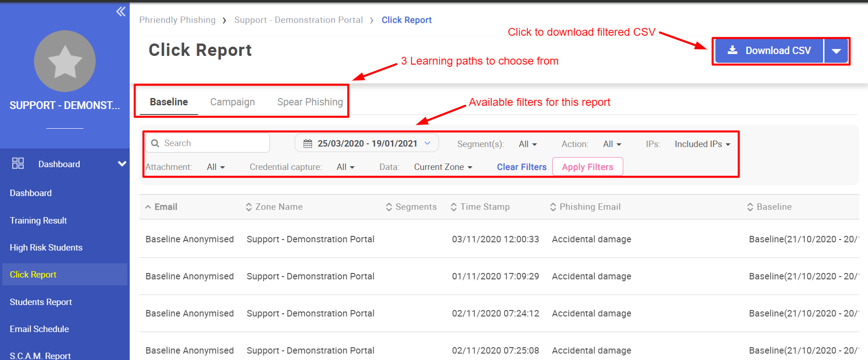Click Baseline Anonymised in the 01/11/2020 17:09:29 row
The width and height of the screenshot is (868, 360).
[x=190, y=276]
